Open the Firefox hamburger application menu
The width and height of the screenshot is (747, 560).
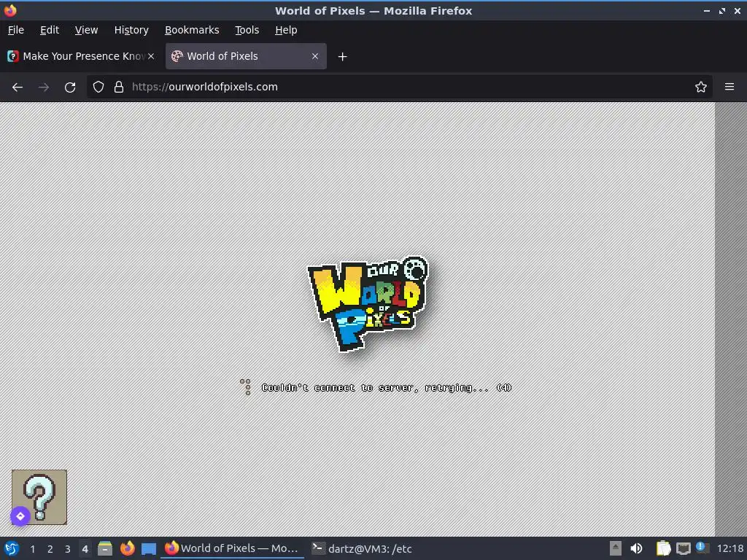(729, 87)
